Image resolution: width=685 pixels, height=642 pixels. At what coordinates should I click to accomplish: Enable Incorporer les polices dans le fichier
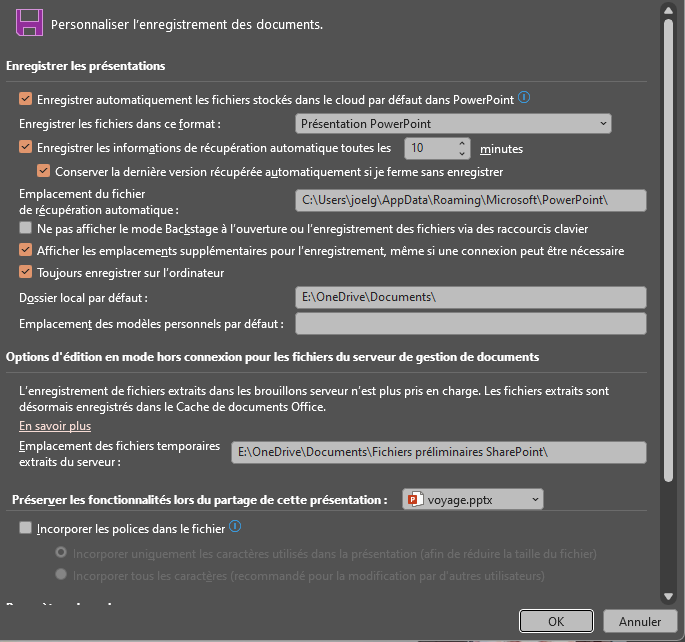(x=25, y=528)
